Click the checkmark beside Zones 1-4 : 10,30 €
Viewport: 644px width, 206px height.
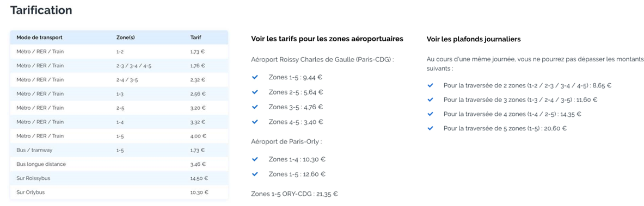click(x=255, y=159)
